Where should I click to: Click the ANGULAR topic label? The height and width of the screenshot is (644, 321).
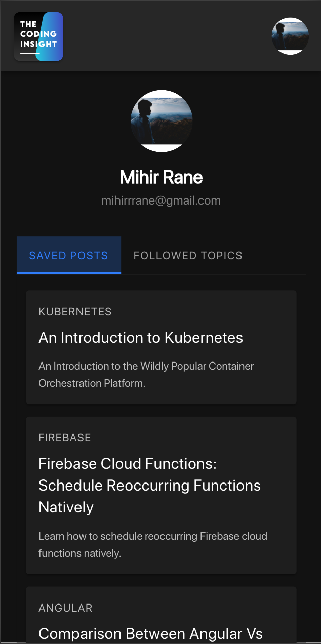pos(65,608)
